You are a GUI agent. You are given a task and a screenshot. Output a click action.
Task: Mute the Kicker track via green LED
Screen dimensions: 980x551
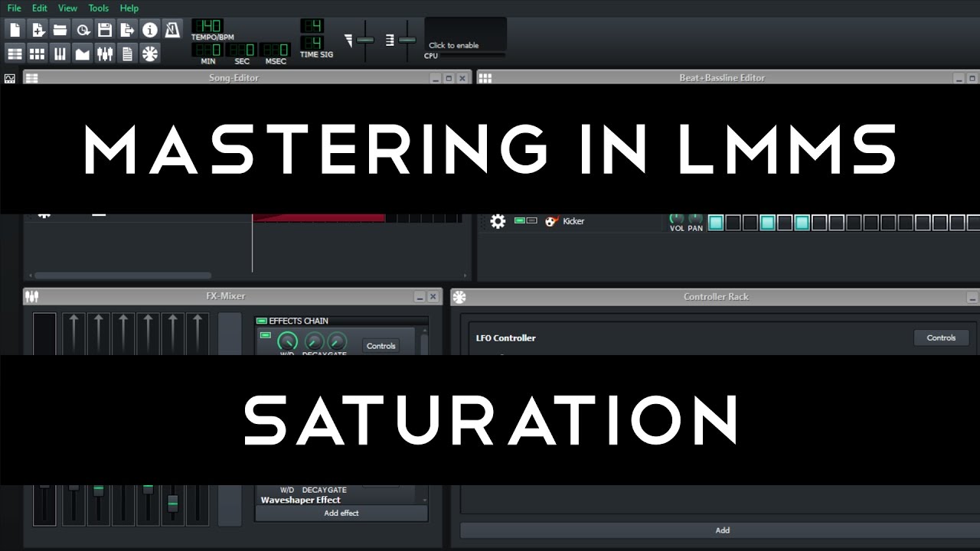click(520, 220)
